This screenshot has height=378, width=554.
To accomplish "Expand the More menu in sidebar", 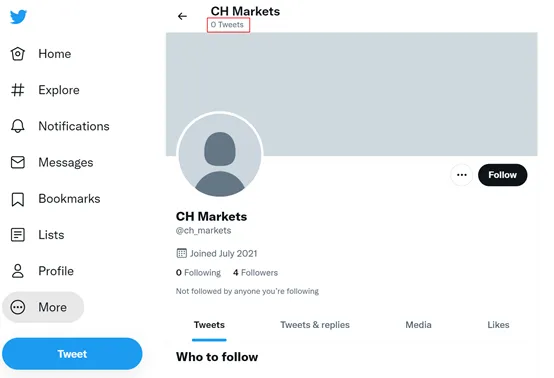I will tap(43, 307).
